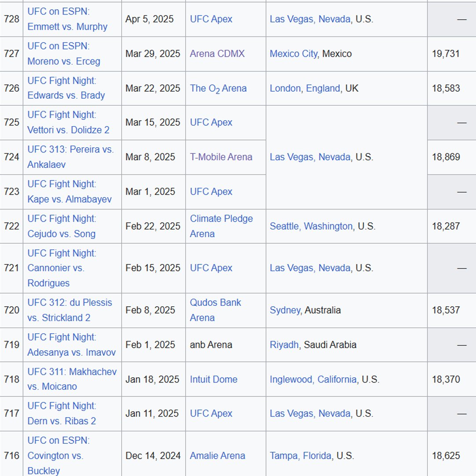Viewport: 476px width, 476px height.
Task: Click the Florida location link
Action: pos(317,455)
